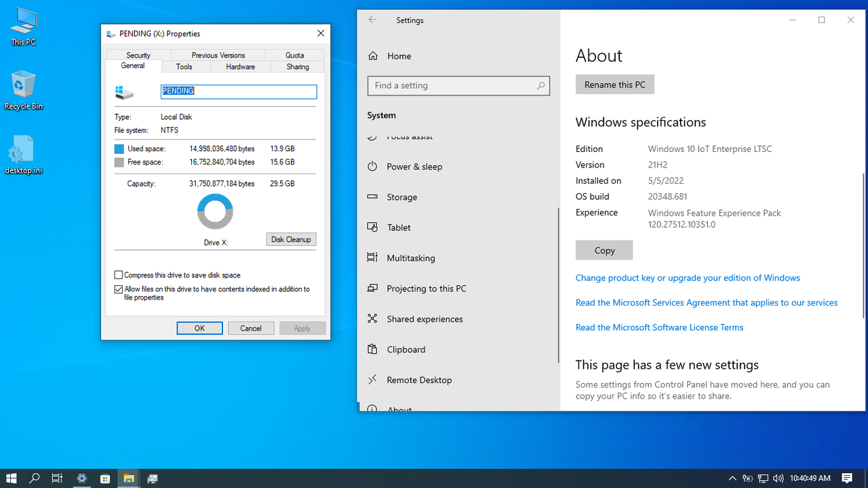Image resolution: width=868 pixels, height=488 pixels.
Task: Click the Disk Cleanup button
Action: click(x=291, y=239)
